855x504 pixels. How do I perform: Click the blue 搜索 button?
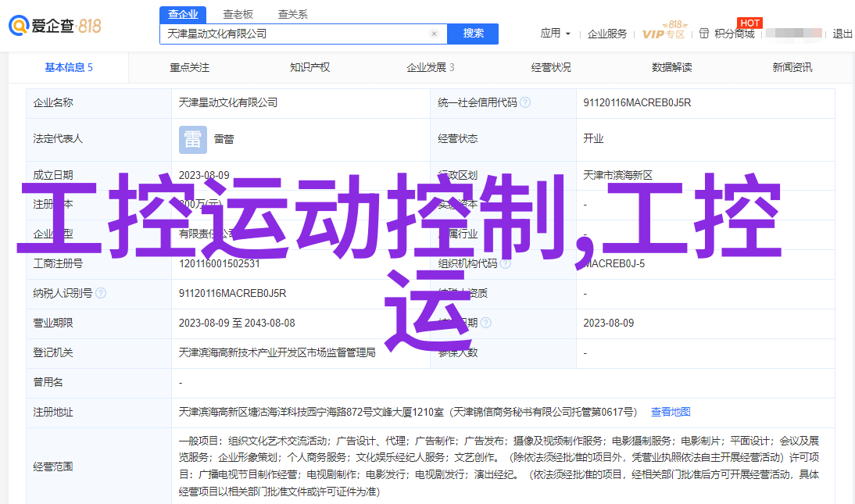[x=473, y=34]
